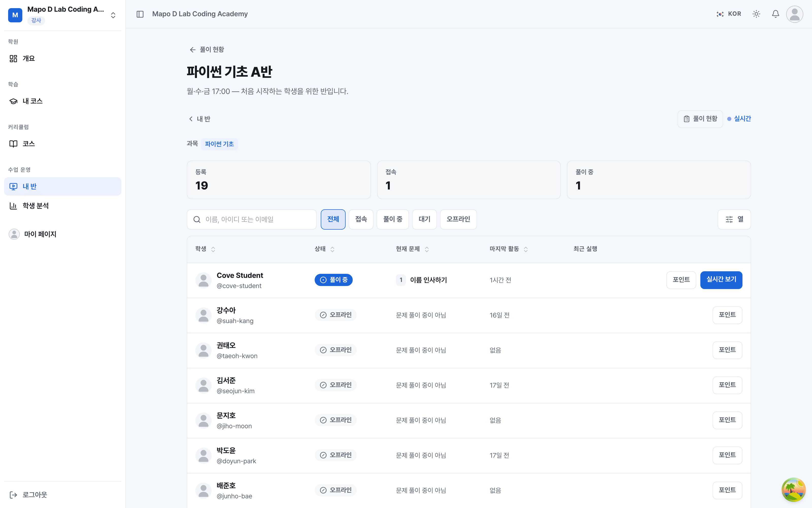812x508 pixels.
Task: Select the 전체 filter
Action: click(333, 219)
